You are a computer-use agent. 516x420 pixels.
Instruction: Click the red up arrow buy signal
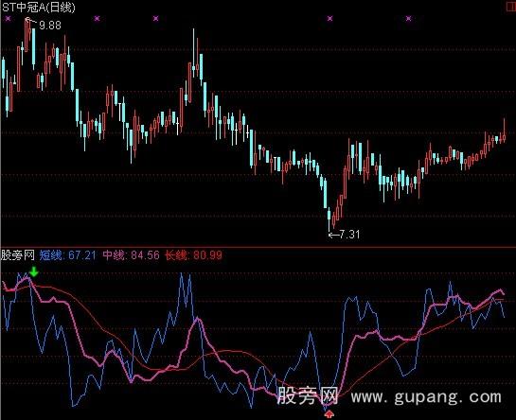[329, 414]
